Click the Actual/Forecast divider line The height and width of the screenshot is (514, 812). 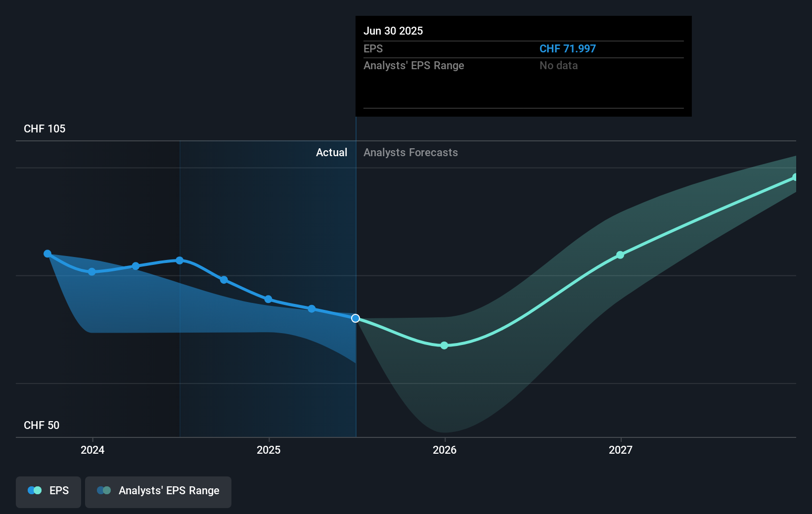355,277
